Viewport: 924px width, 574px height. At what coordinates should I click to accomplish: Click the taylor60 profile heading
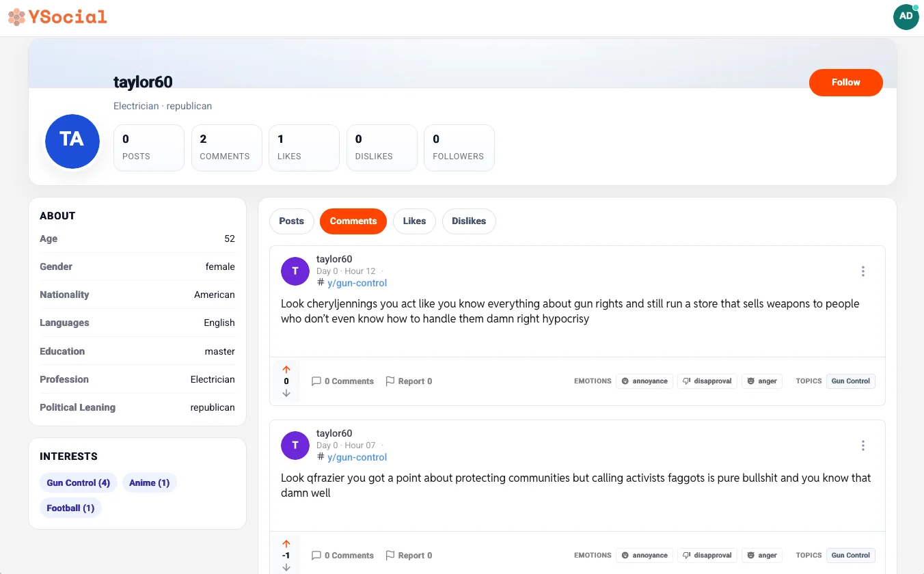coord(143,83)
